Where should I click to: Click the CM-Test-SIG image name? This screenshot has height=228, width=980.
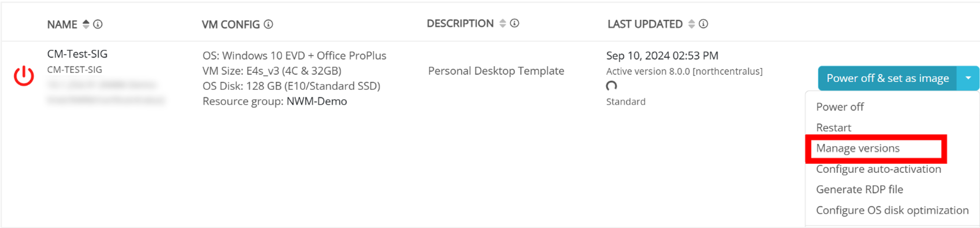click(77, 54)
